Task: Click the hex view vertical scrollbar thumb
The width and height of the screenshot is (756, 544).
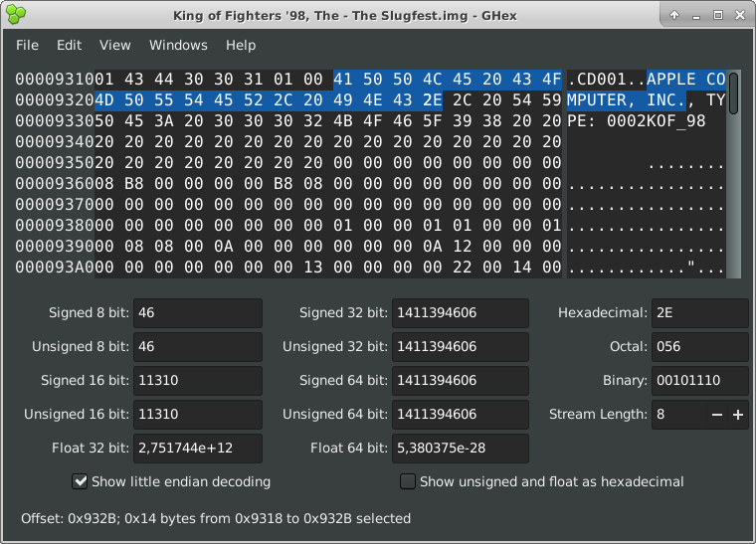Action: (733, 93)
